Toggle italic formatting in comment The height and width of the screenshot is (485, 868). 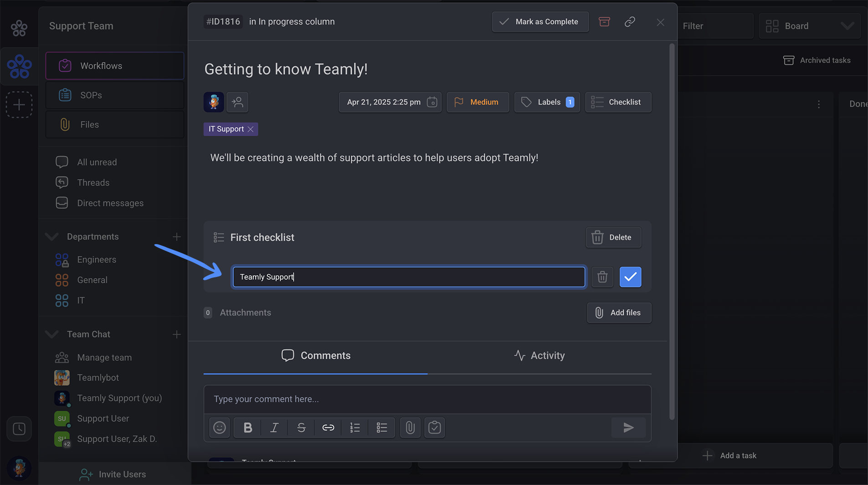point(274,428)
